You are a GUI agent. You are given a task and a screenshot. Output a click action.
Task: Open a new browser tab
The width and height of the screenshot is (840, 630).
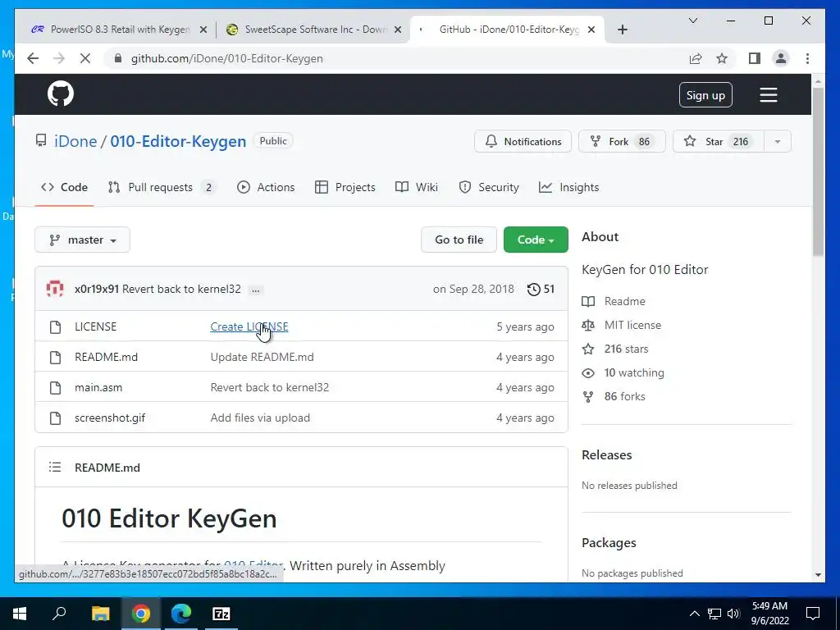[x=622, y=30]
